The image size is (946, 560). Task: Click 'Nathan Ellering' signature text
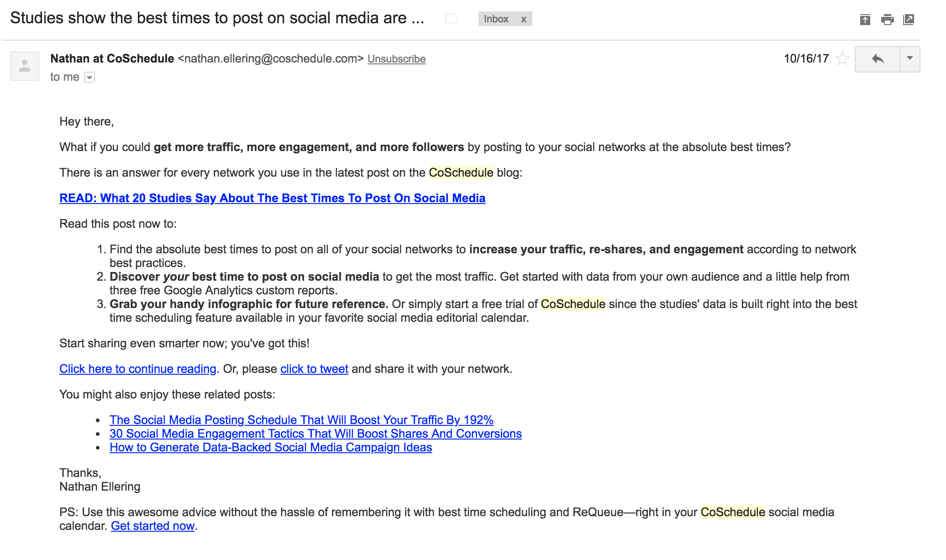(100, 487)
